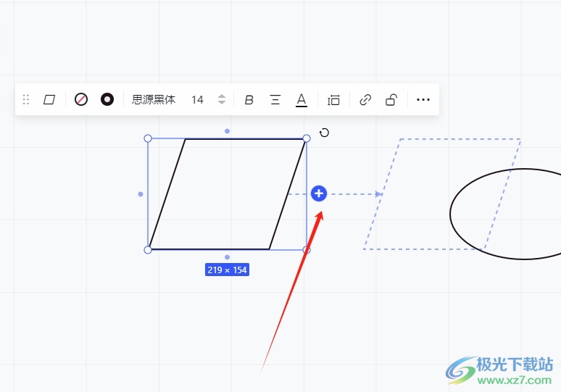561x392 pixels.
Task: Click the 219 × 154 size label
Action: point(227,270)
